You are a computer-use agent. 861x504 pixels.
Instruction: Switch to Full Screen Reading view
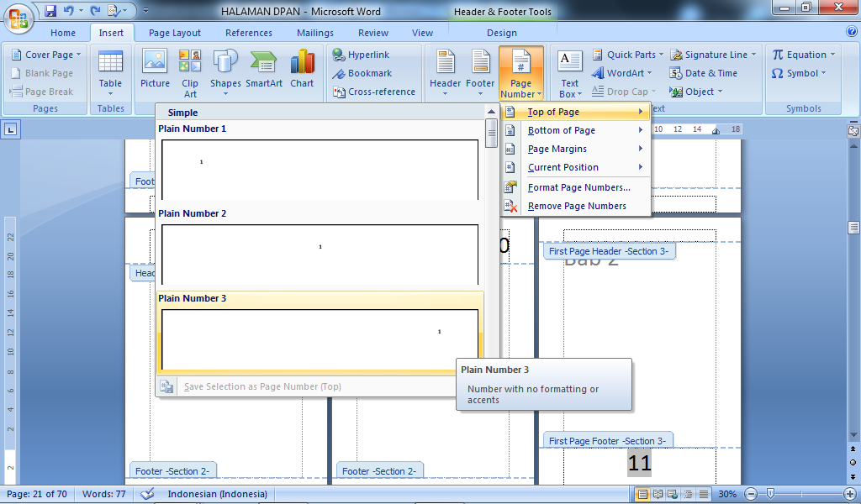(x=658, y=494)
